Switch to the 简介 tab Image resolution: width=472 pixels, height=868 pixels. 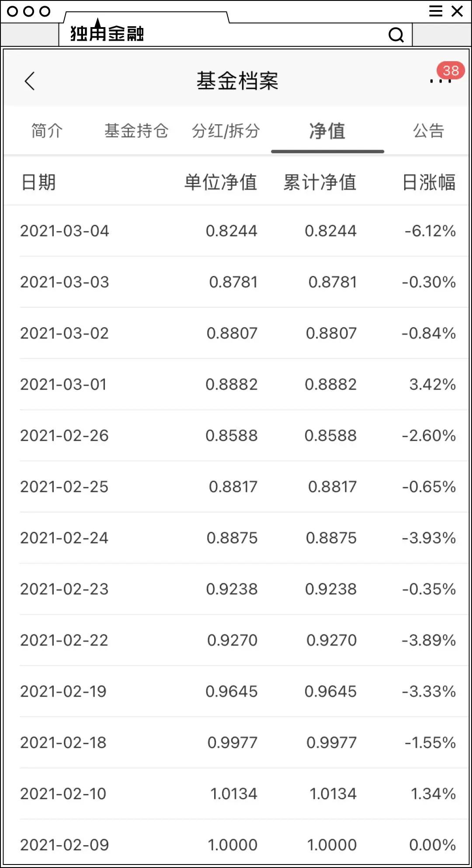(46, 130)
